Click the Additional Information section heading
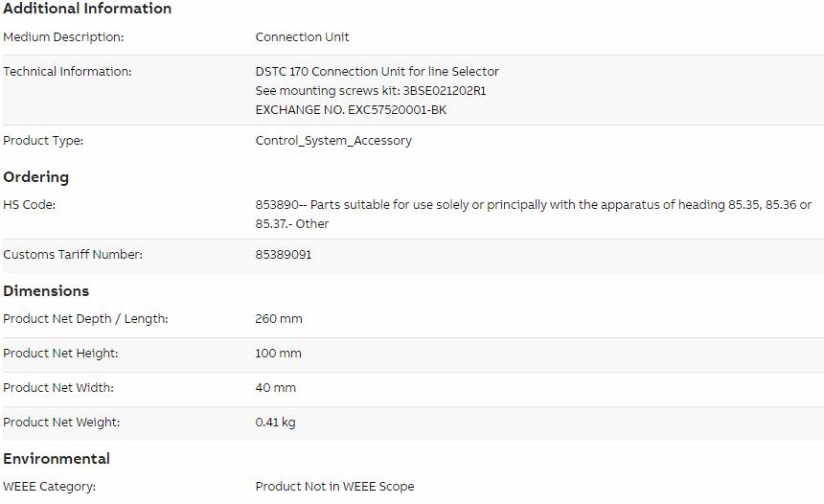Image resolution: width=824 pixels, height=504 pixels. [87, 9]
